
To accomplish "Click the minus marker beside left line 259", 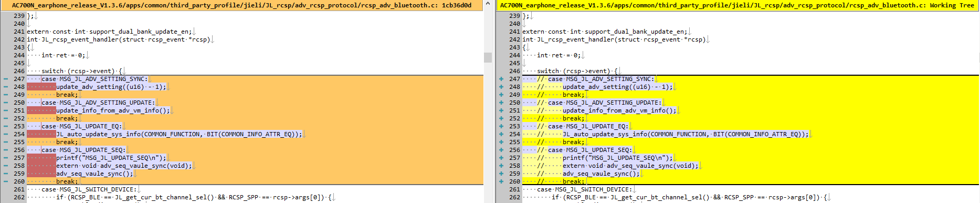I will [6, 174].
